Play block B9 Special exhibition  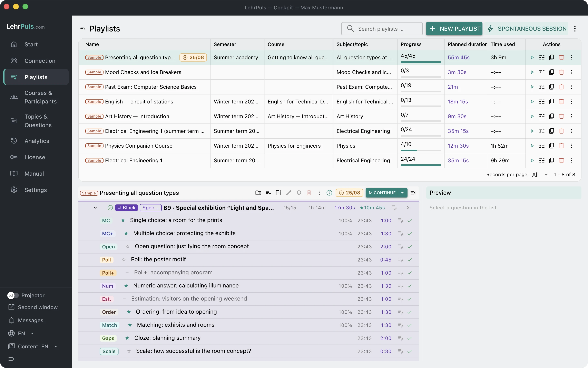408,208
